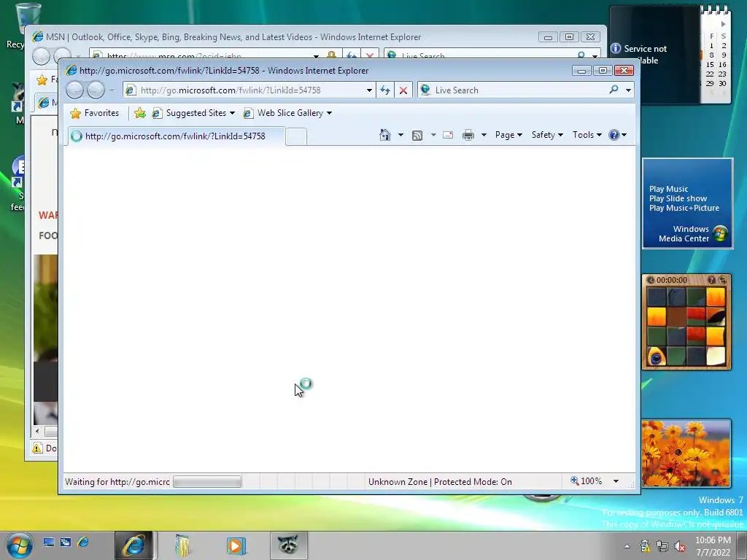Click the raccoon taskbar icon

(x=289, y=545)
